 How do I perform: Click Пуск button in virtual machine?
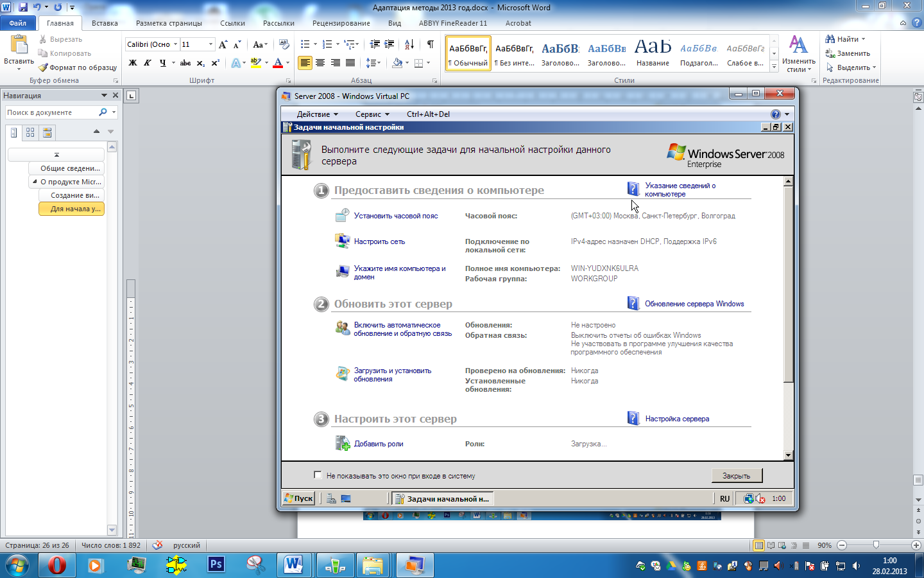pyautogui.click(x=299, y=498)
